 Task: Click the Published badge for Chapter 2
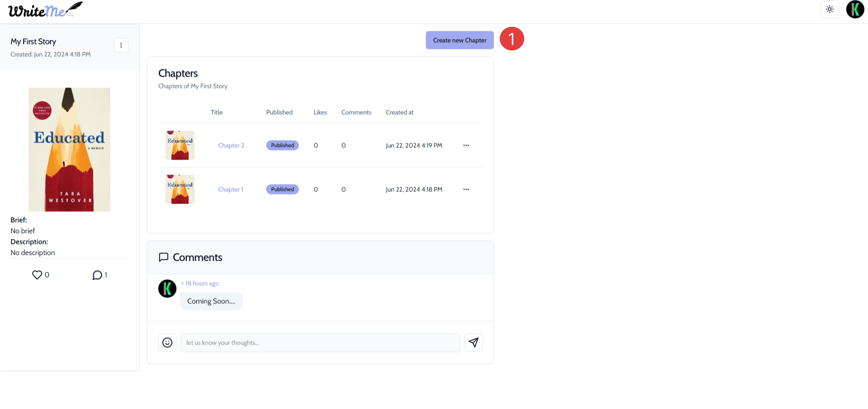[x=282, y=146]
